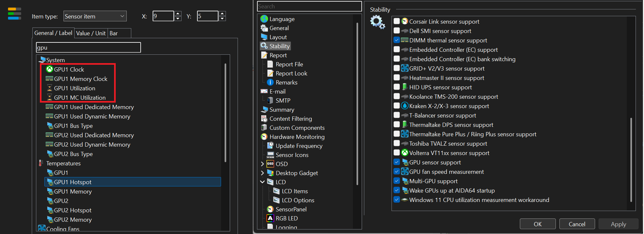644x234 pixels.
Task: Select LCD Items in tree
Action: click(295, 191)
